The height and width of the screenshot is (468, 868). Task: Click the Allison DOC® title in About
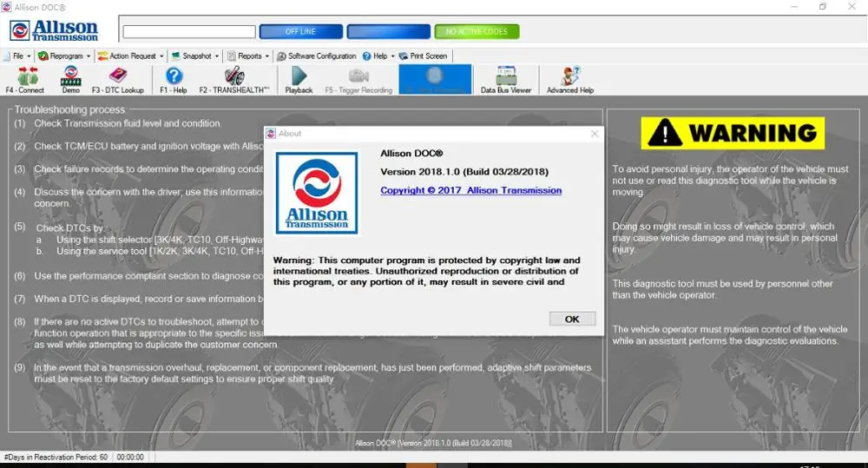pos(411,154)
